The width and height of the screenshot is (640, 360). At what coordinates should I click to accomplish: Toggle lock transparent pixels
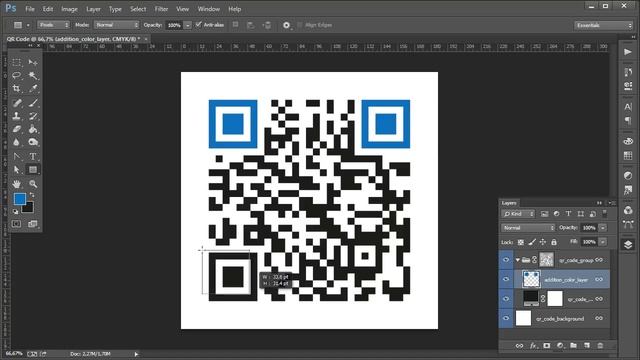pyautogui.click(x=521, y=242)
